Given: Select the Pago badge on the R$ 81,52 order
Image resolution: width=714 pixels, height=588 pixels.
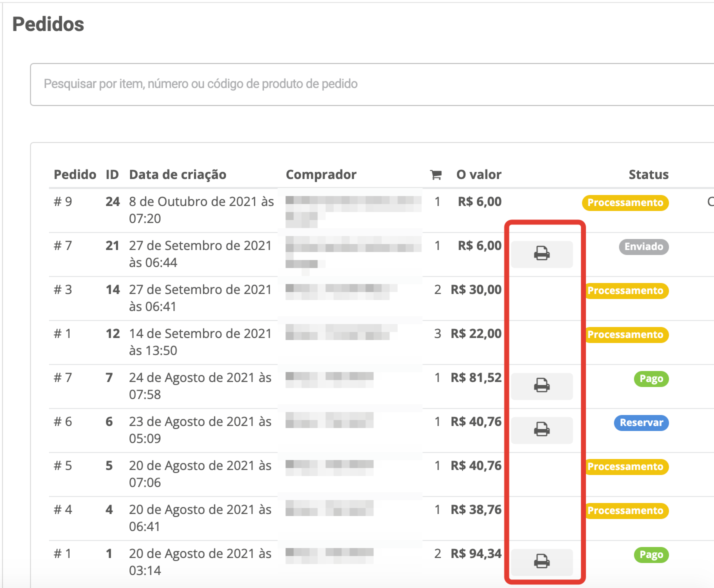Looking at the screenshot, I should 651,378.
